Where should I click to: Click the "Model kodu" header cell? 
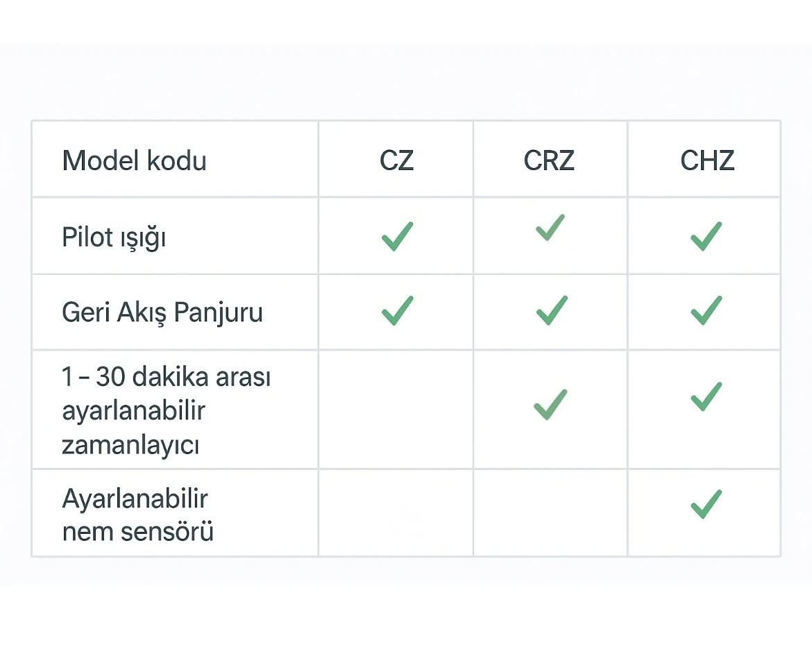135,161
